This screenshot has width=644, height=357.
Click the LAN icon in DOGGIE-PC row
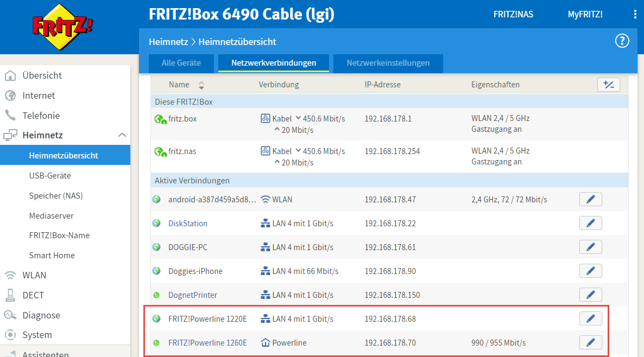click(x=266, y=247)
